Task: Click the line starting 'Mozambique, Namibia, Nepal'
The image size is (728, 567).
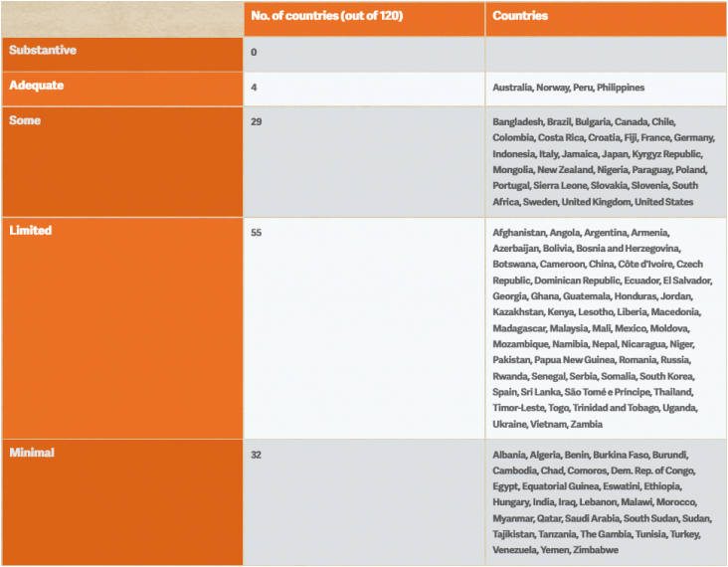Action: click(x=594, y=344)
